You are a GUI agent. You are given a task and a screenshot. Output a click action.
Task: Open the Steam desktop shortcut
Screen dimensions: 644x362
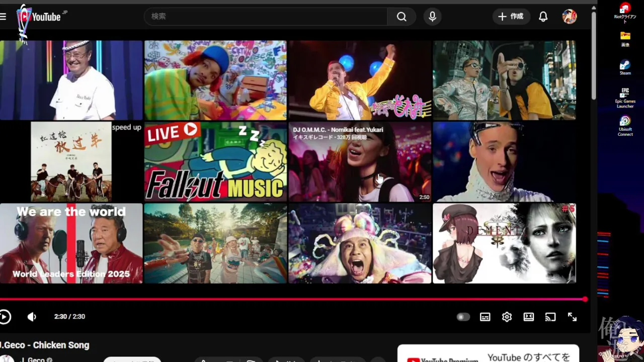[625, 67]
